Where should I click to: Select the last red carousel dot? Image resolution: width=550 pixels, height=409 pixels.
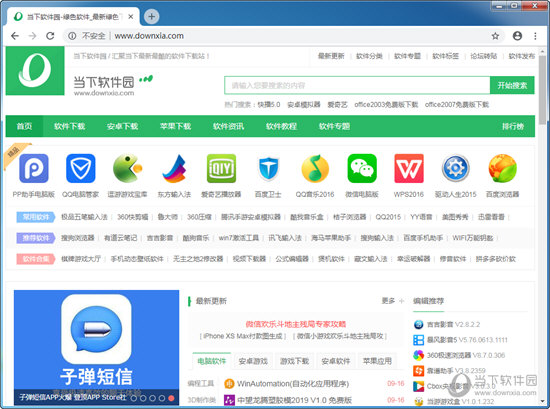coord(171,398)
